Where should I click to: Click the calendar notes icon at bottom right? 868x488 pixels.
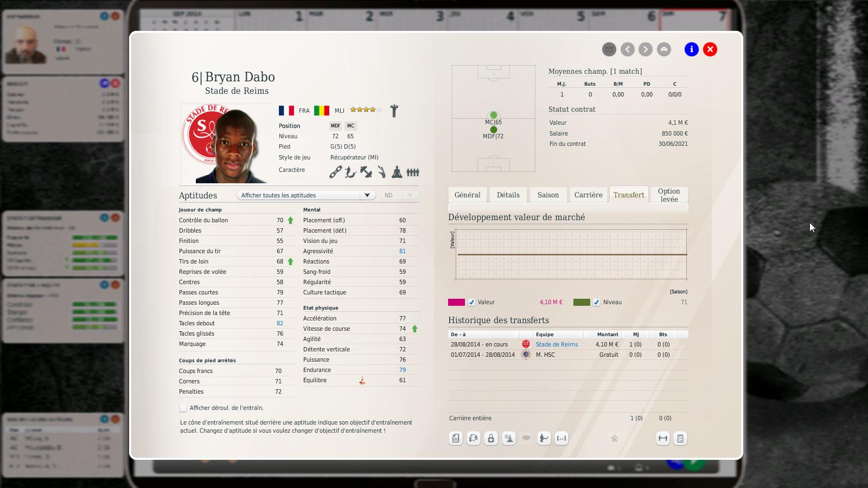tap(680, 438)
